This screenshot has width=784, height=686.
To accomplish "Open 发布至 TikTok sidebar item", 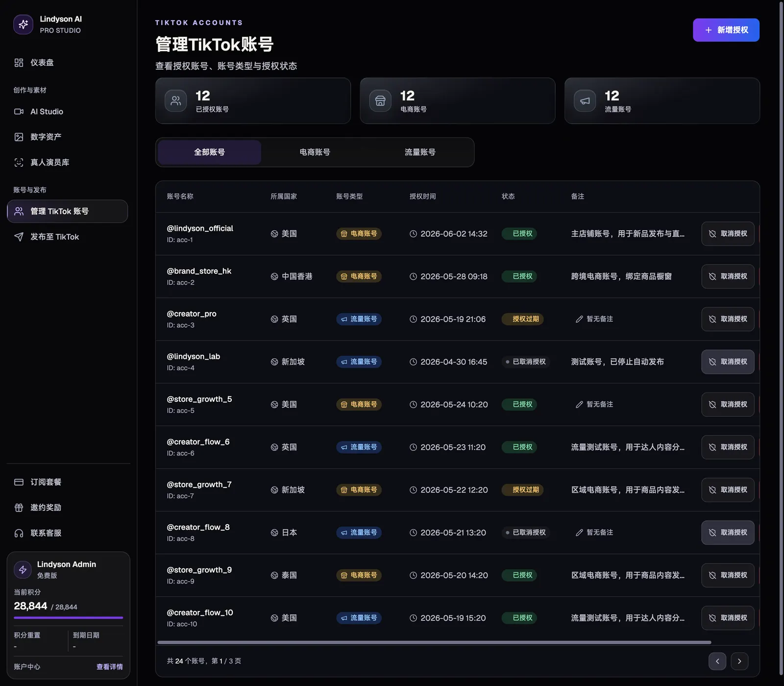I will pyautogui.click(x=68, y=237).
